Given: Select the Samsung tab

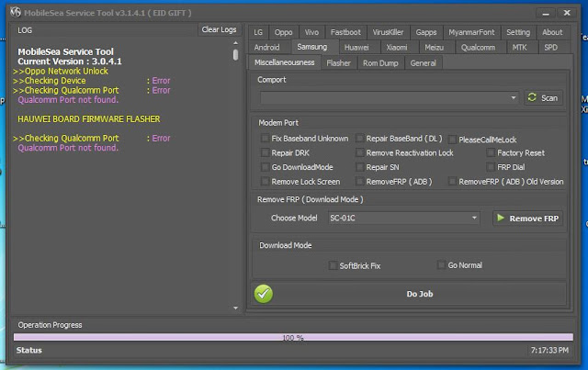Looking at the screenshot, I should (312, 47).
